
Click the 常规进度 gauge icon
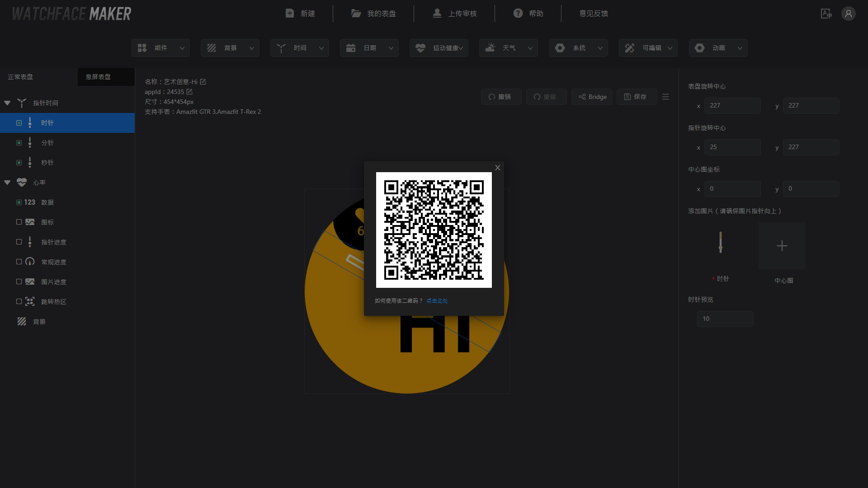tap(30, 262)
